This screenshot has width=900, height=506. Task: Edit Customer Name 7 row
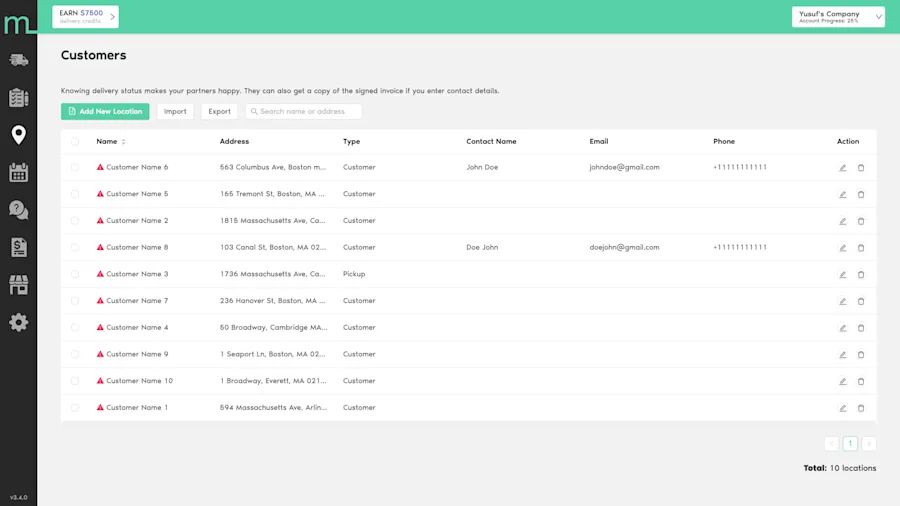843,301
